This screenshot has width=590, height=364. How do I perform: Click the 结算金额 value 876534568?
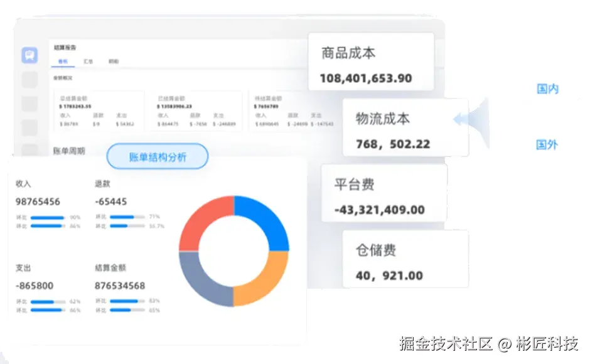(x=120, y=286)
